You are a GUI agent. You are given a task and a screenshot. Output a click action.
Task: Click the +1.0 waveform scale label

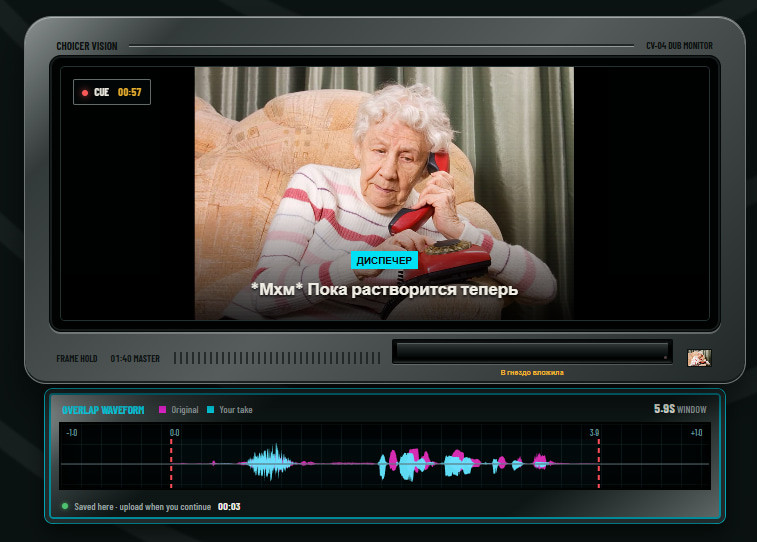click(x=696, y=433)
